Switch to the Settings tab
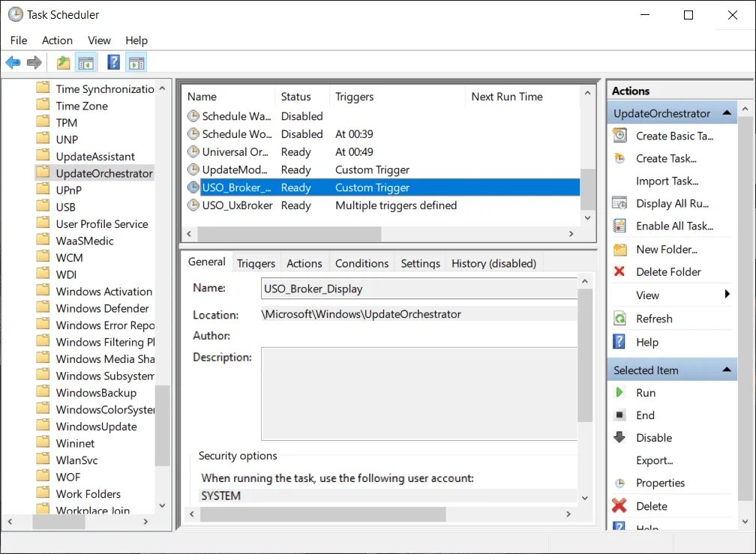 click(x=421, y=263)
